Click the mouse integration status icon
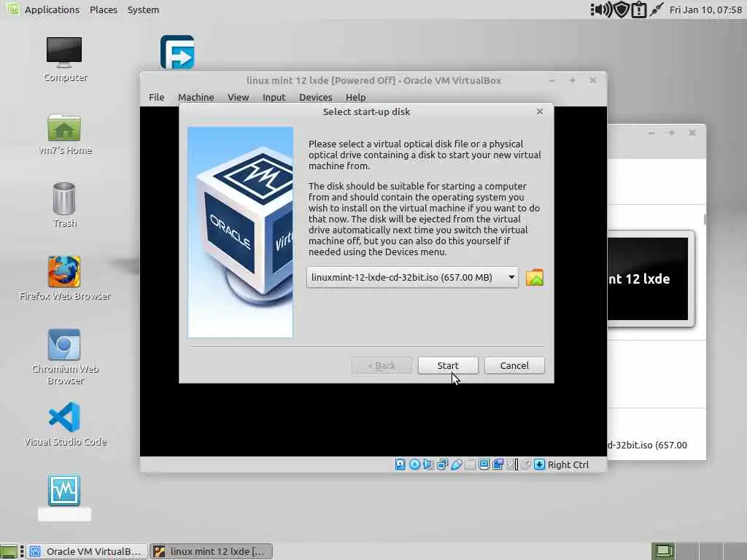 pyautogui.click(x=525, y=464)
